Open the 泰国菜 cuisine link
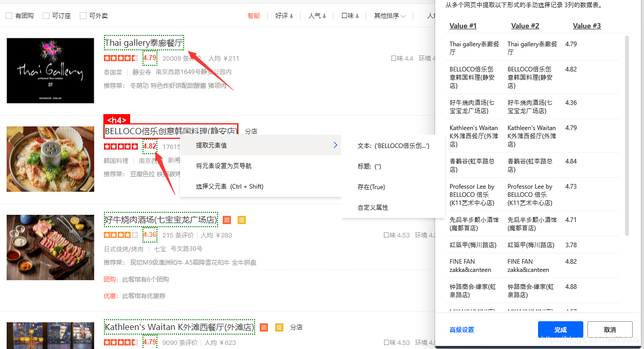The width and height of the screenshot is (644, 349). pos(113,72)
